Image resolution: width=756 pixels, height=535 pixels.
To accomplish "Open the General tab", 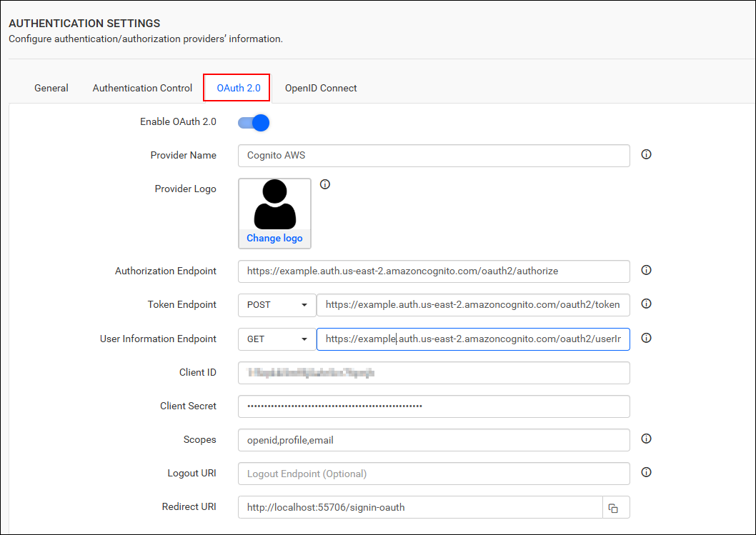I will click(x=51, y=88).
